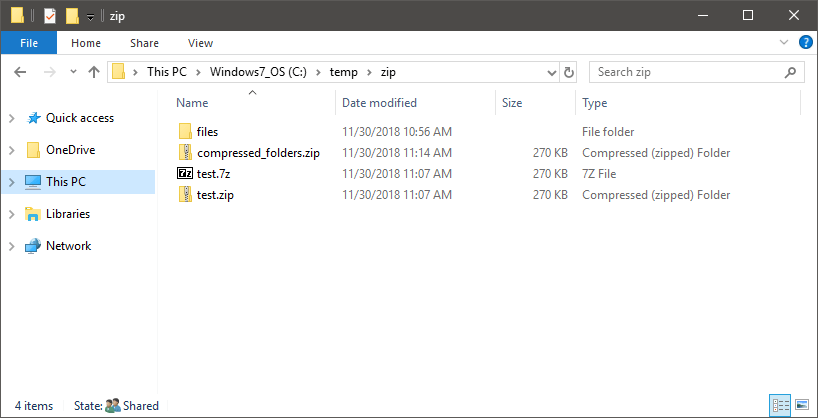Screen dimensions: 818x418
Task: Open the recent locations dropdown
Action: [73, 72]
